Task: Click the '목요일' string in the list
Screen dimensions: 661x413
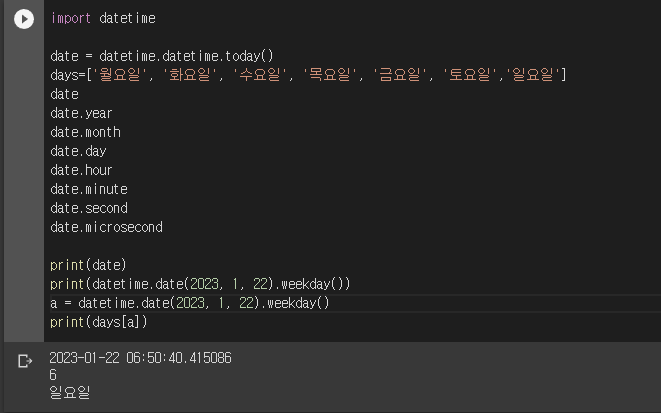Action: (330, 75)
